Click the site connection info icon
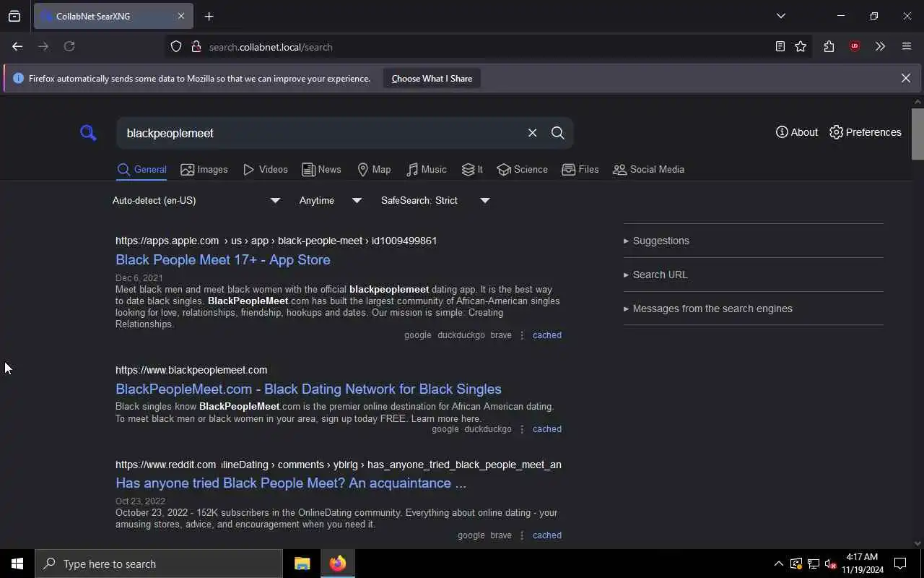Image resolution: width=924 pixels, height=578 pixels. tap(196, 47)
